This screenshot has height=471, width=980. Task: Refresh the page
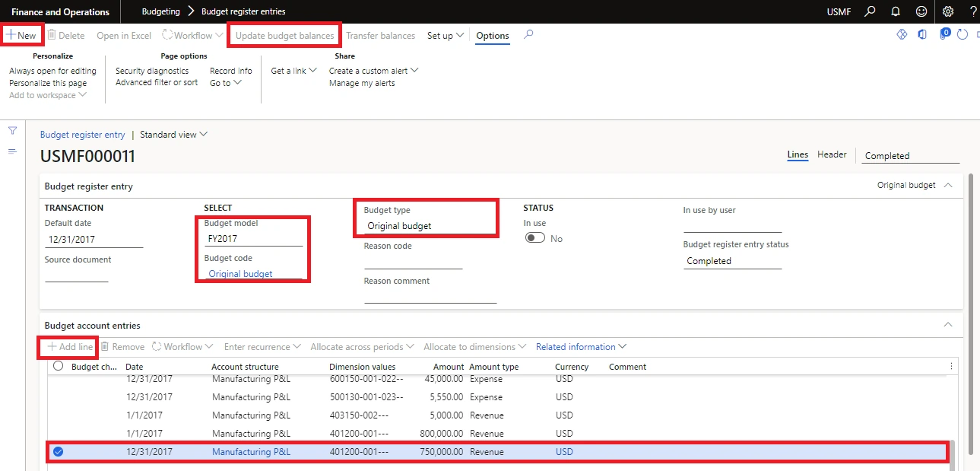pos(963,35)
